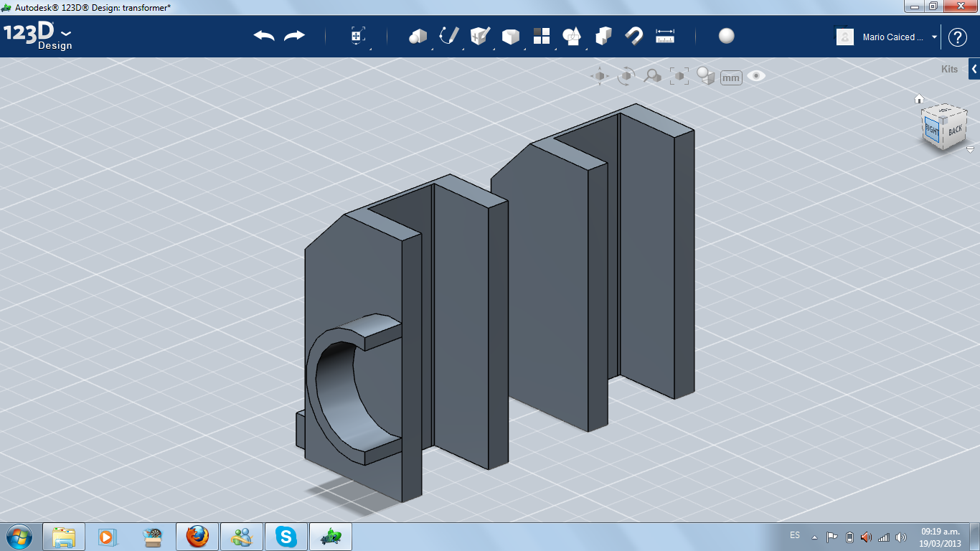980x551 pixels.
Task: Open the Primitives tool menu
Action: point(418,36)
